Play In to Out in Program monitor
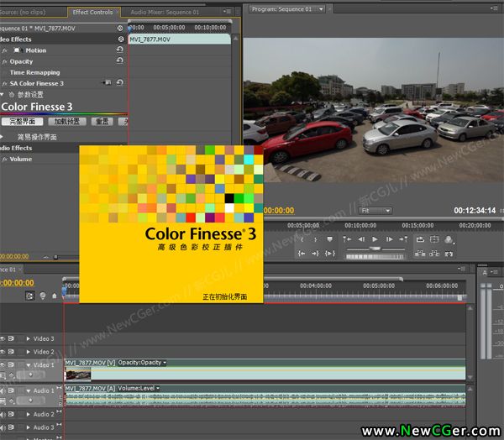This screenshot has height=440, width=504. pos(330,254)
